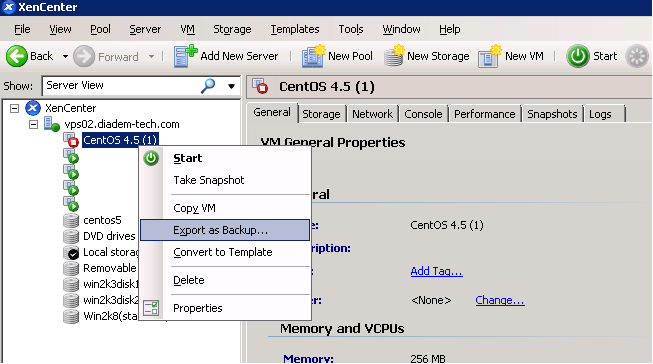Select CentOS 4.5 (1) in the tree
Viewport: 653px width, 364px height.
(120, 140)
